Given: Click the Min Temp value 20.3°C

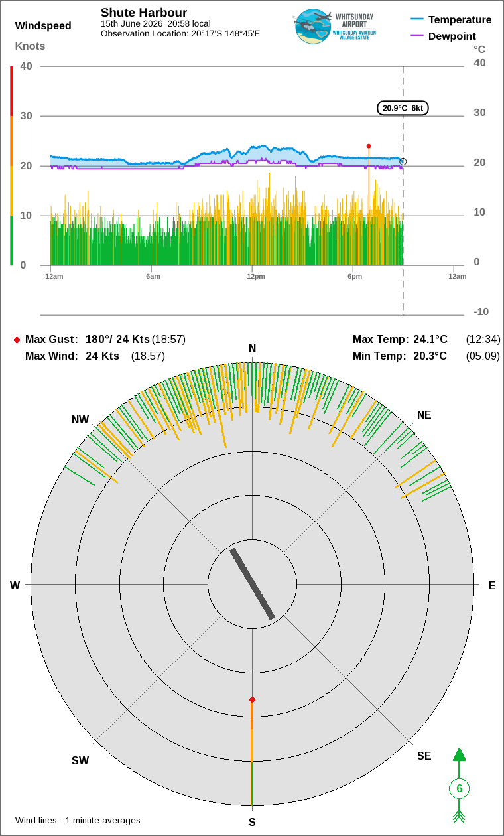Looking at the screenshot, I should click(430, 356).
